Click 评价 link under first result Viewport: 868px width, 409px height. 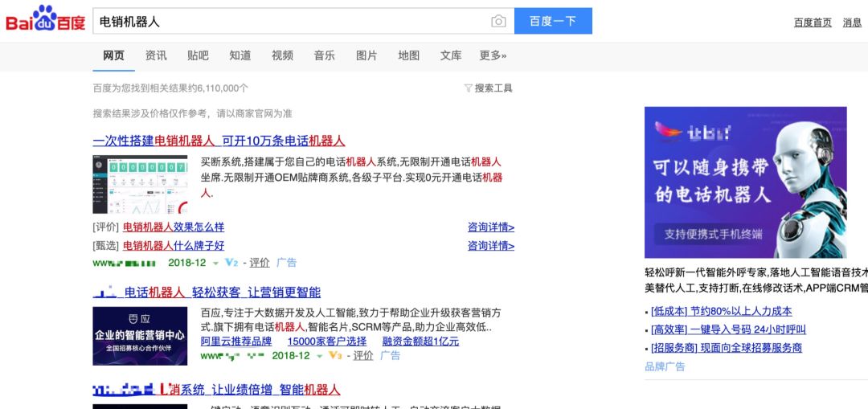(x=259, y=262)
